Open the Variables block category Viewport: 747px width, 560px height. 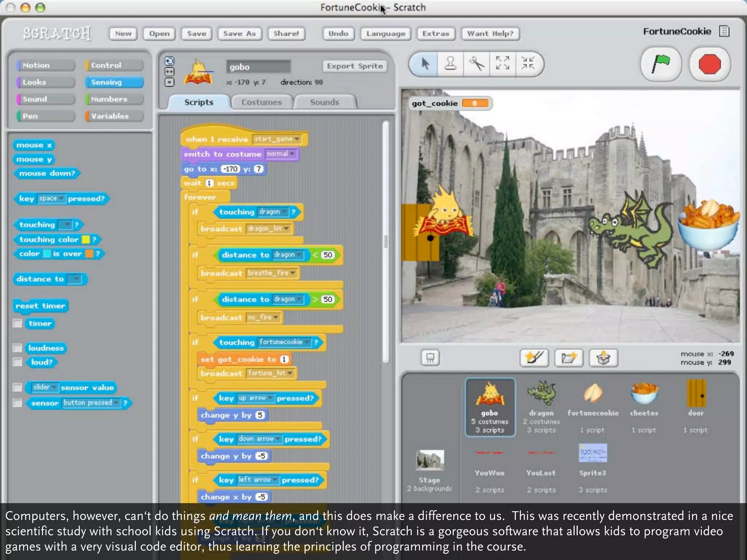114,116
